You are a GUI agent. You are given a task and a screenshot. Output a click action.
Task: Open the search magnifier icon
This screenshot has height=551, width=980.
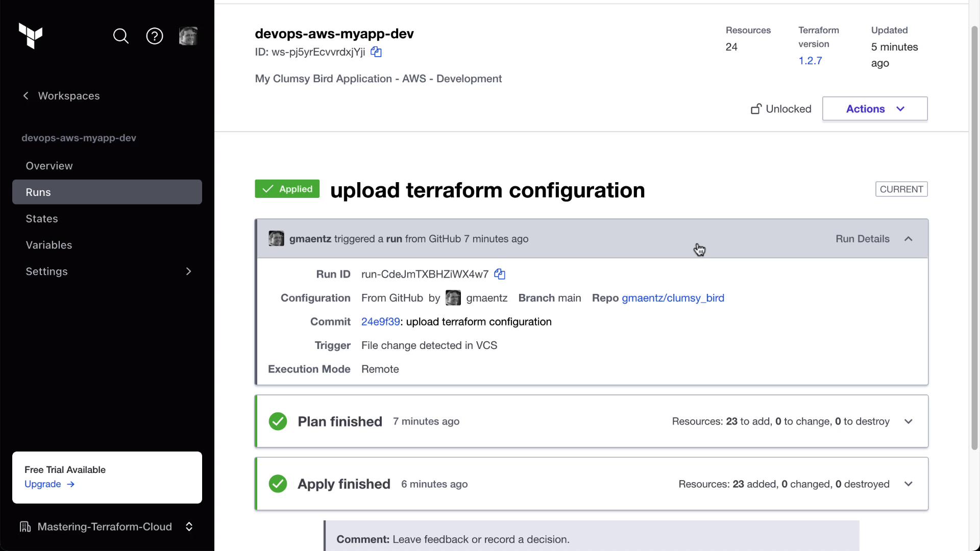pyautogui.click(x=121, y=36)
